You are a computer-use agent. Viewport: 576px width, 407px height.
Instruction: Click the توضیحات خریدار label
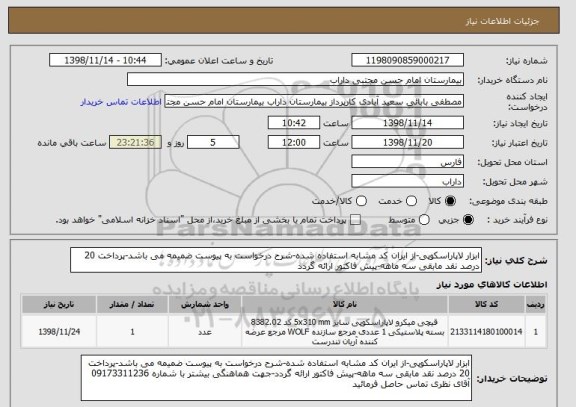[x=512, y=378]
